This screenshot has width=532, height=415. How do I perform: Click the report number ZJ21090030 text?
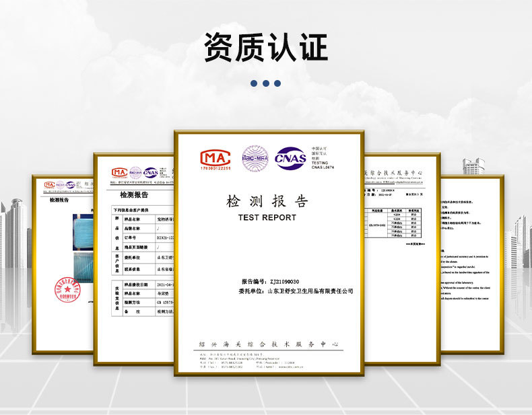(x=284, y=282)
